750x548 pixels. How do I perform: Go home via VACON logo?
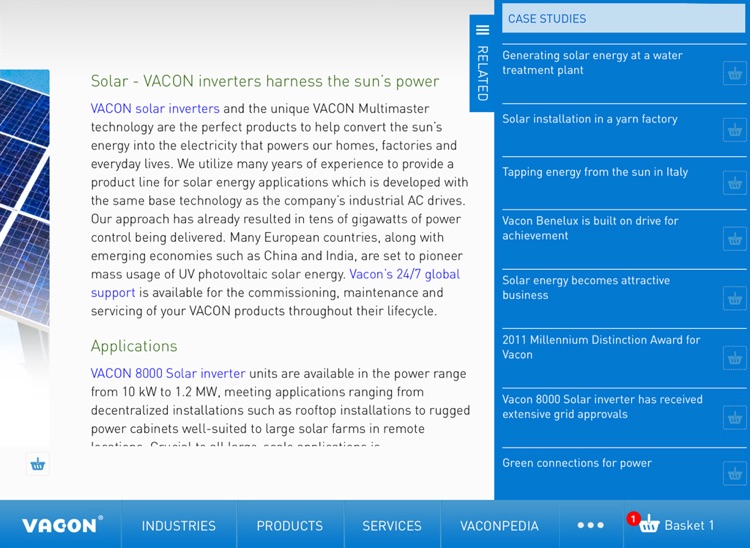point(63,525)
